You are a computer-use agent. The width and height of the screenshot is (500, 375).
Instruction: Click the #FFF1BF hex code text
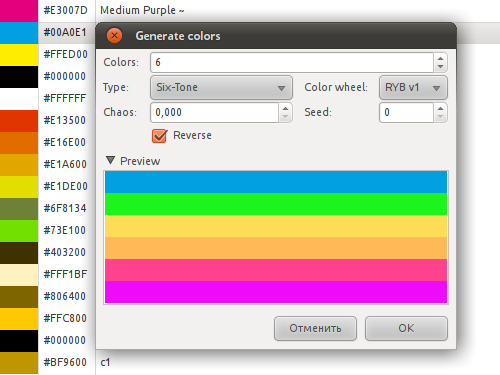click(65, 274)
